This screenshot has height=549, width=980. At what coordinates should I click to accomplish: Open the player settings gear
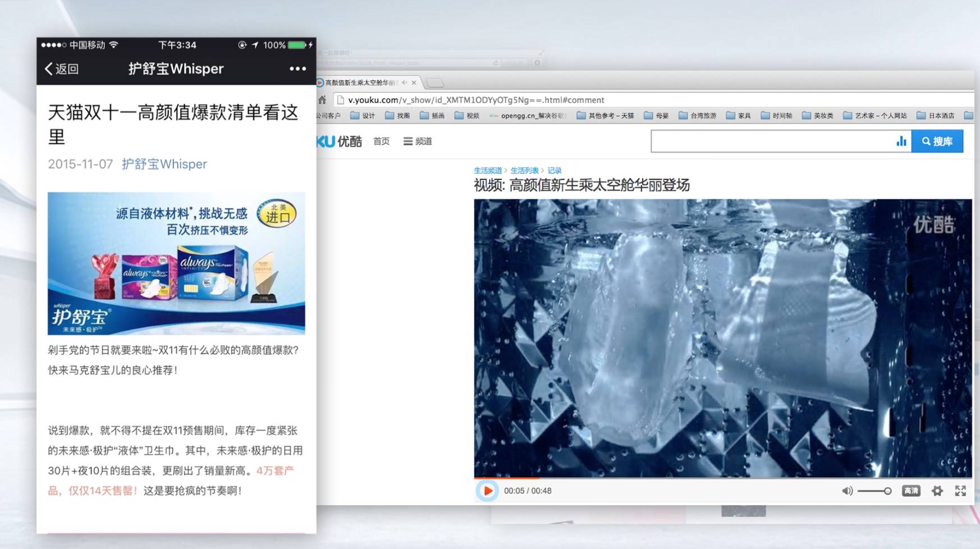[x=937, y=491]
